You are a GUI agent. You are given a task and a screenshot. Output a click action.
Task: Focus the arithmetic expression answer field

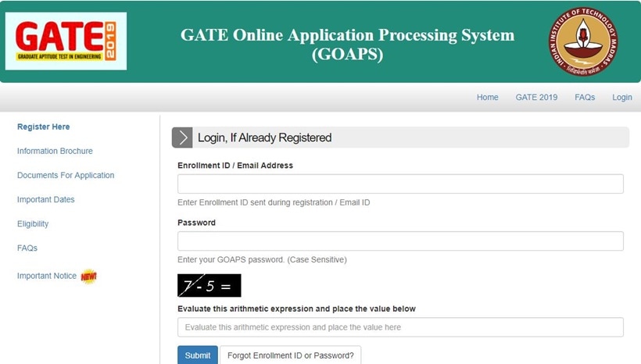pyautogui.click(x=400, y=327)
